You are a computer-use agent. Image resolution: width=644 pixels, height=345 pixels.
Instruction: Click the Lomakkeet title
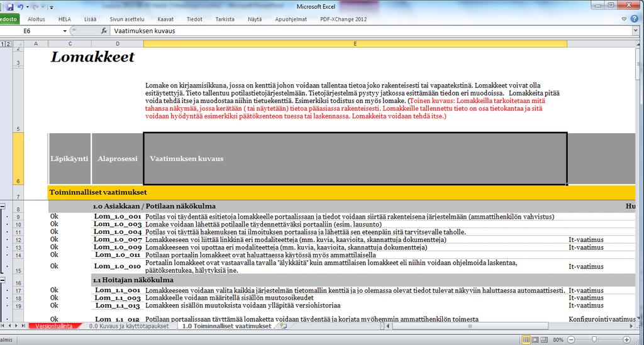click(x=92, y=57)
